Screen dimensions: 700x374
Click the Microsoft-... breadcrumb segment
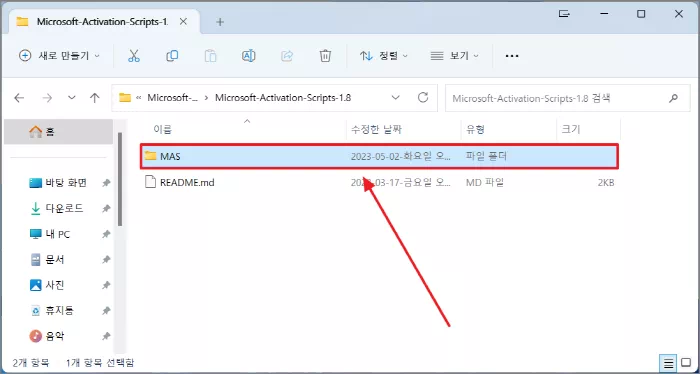(172, 98)
